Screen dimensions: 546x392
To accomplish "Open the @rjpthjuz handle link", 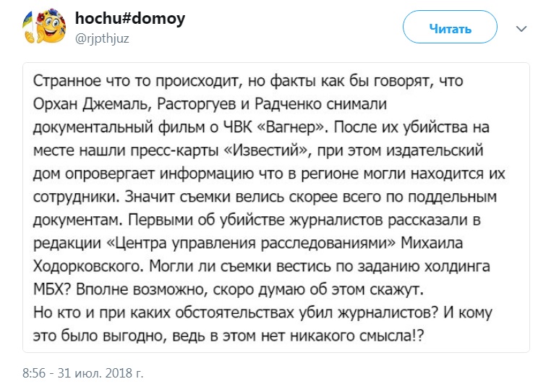I will point(102,38).
